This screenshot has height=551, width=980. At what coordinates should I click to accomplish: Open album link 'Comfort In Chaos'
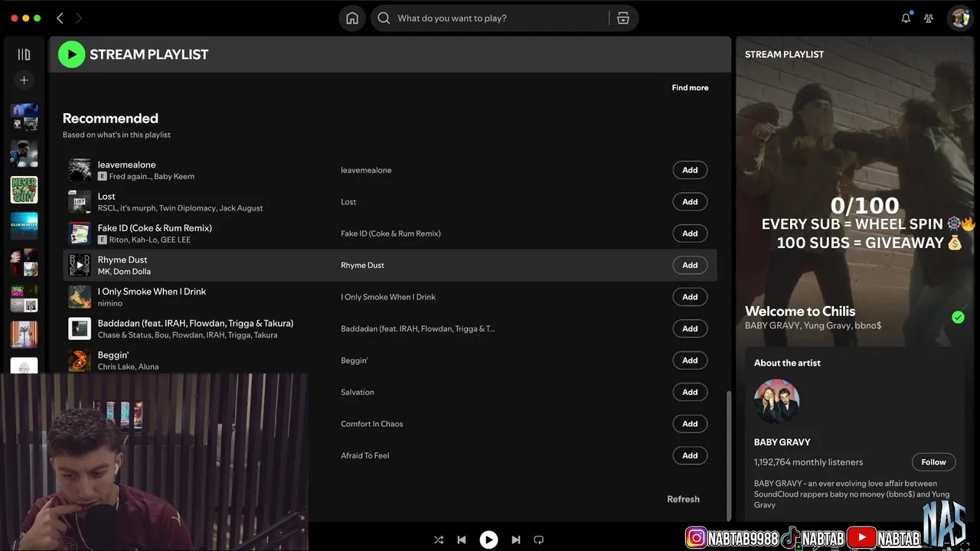point(371,424)
